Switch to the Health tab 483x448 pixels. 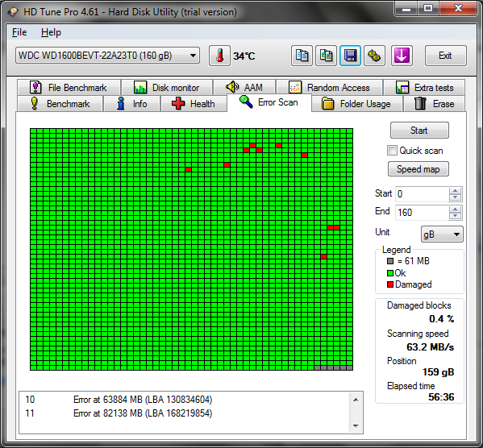tap(194, 103)
